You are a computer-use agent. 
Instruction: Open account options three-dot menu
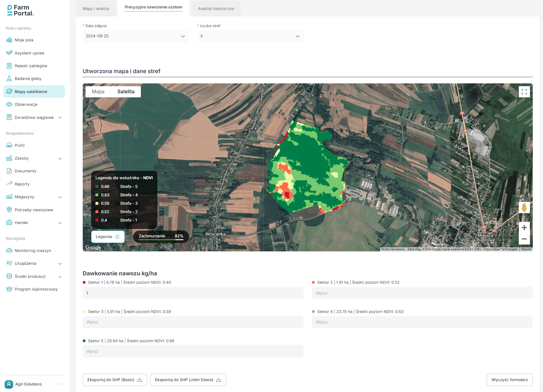coord(60,384)
